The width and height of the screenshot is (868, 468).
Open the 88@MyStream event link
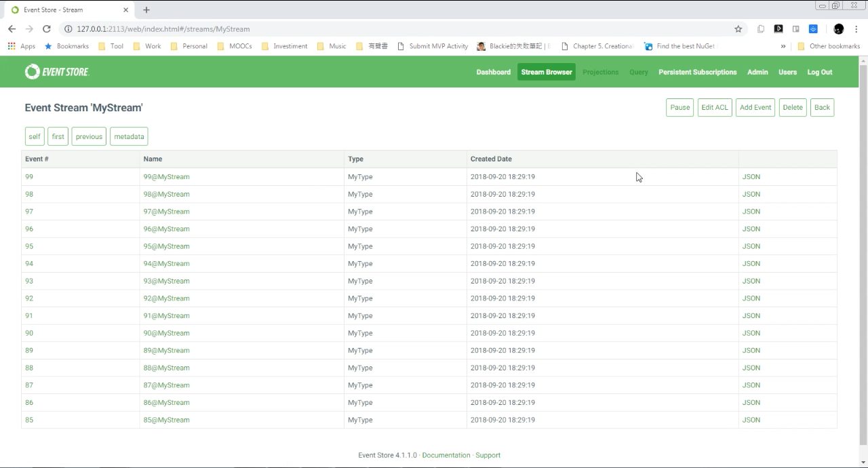(x=166, y=368)
